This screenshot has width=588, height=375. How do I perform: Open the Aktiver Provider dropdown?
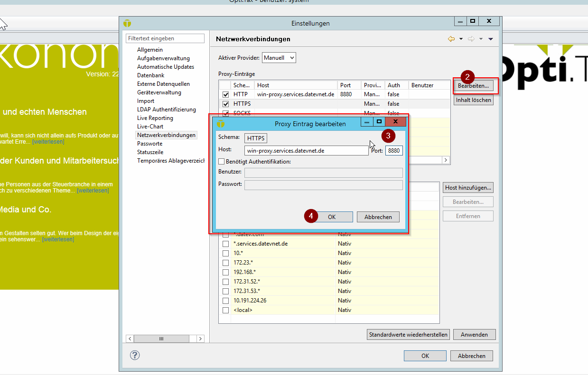[x=279, y=58]
